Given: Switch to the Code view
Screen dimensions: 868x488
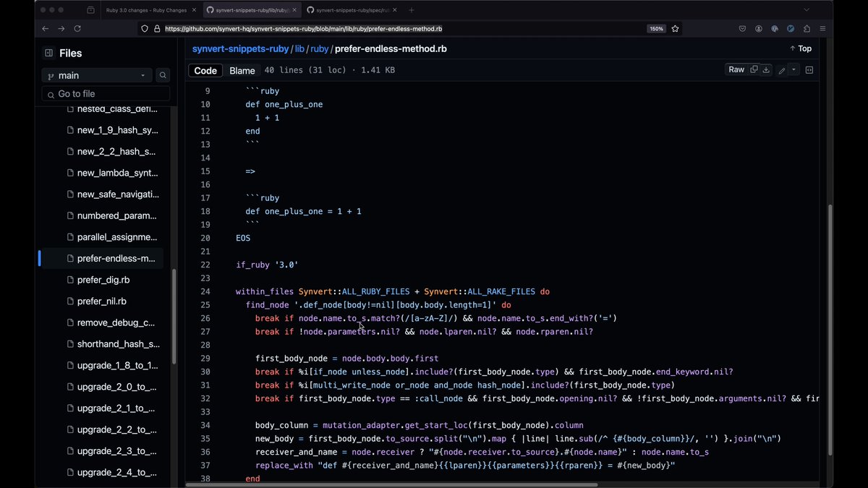Looking at the screenshot, I should 205,70.
